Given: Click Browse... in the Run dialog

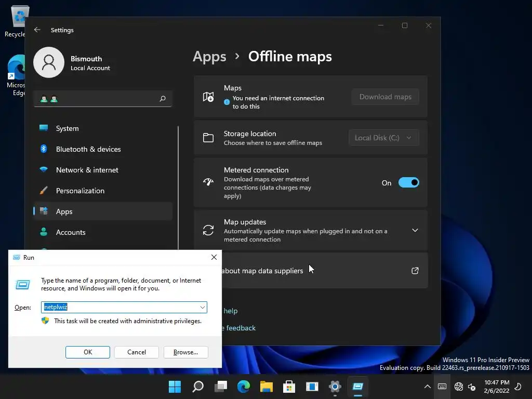Looking at the screenshot, I should click(185, 352).
